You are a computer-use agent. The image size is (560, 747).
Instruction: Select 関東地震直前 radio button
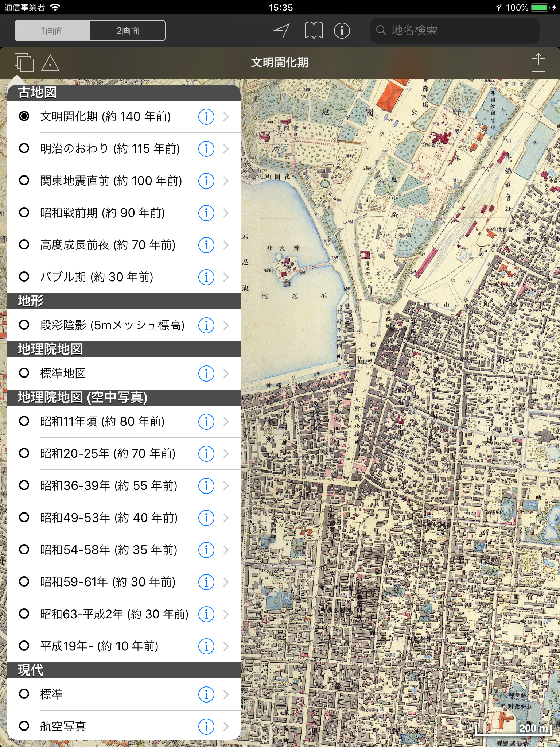pos(24,181)
